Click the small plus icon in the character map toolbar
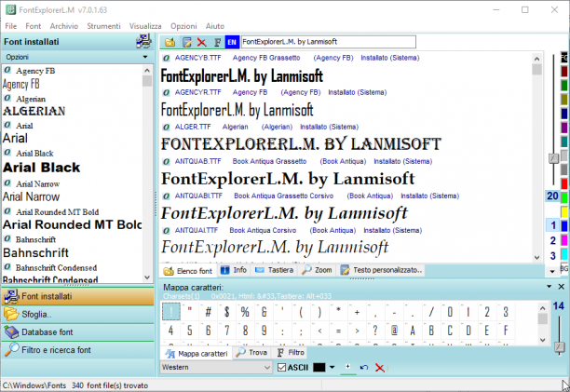570x392 pixels. click(348, 367)
